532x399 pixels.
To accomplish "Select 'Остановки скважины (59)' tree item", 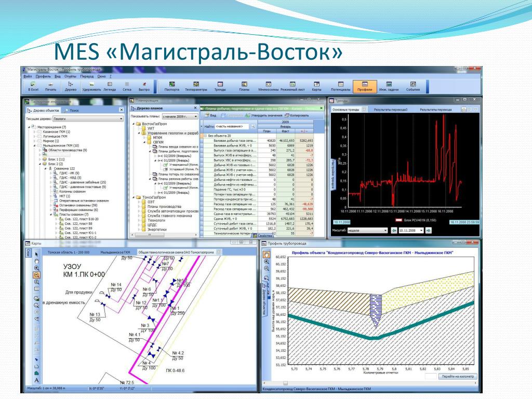I will (78, 205).
